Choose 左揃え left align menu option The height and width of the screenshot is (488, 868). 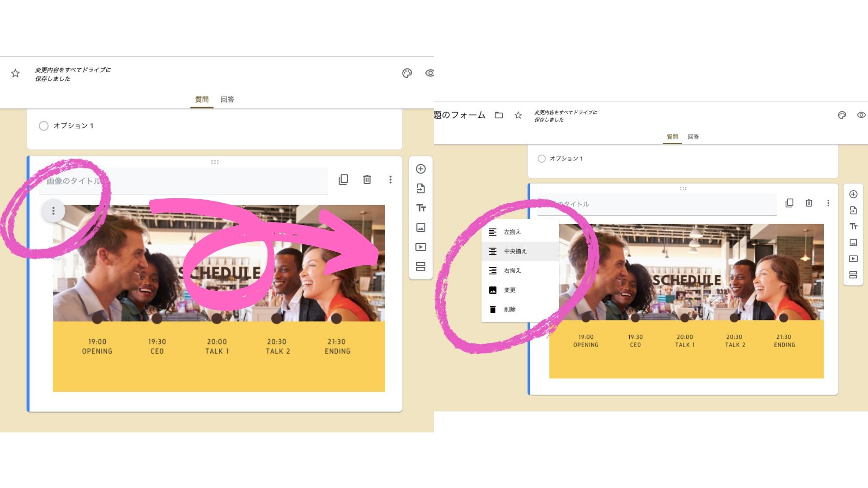pyautogui.click(x=520, y=232)
